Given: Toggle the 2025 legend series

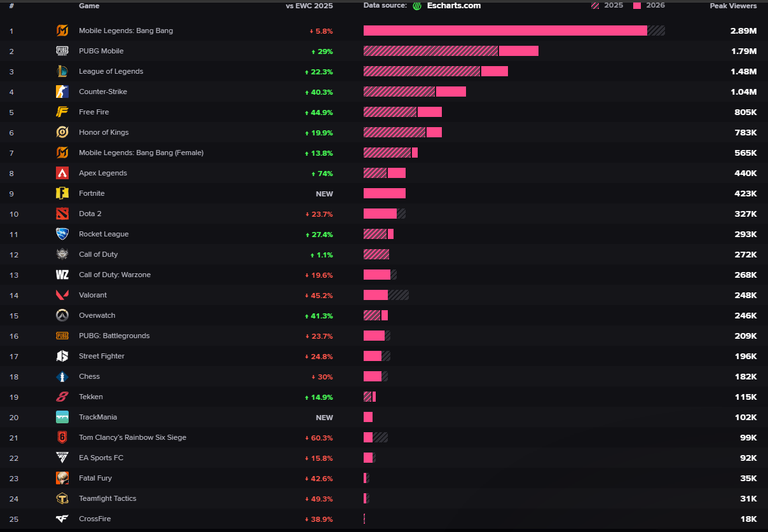Looking at the screenshot, I should coord(607,5).
